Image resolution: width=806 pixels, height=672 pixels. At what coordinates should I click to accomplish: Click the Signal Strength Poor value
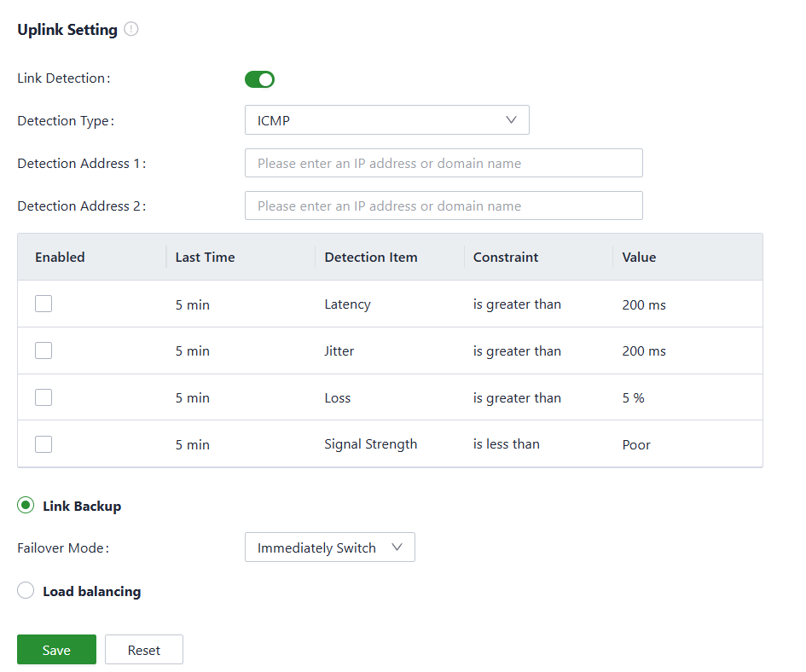(636, 445)
